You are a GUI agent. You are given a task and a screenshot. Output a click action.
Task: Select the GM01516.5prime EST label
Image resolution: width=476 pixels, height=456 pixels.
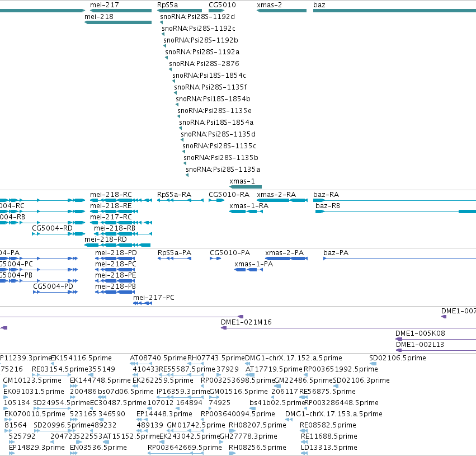tap(239, 392)
